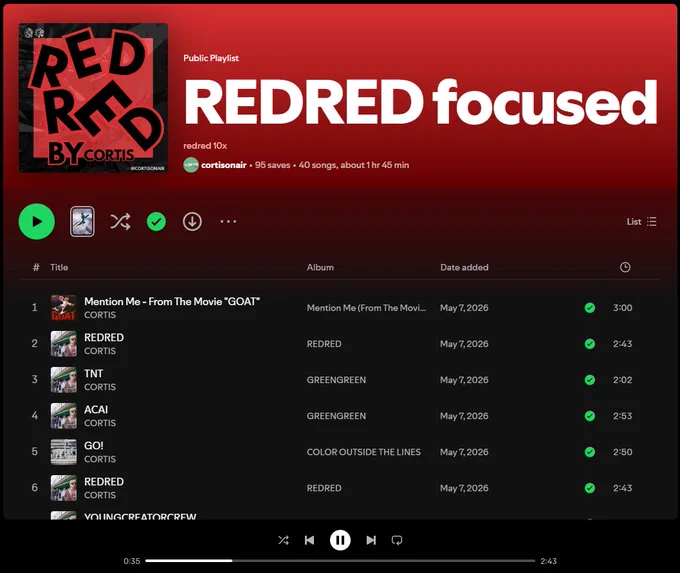Open CORTIS artist link under ACAI
The image size is (680, 573).
[x=100, y=423]
